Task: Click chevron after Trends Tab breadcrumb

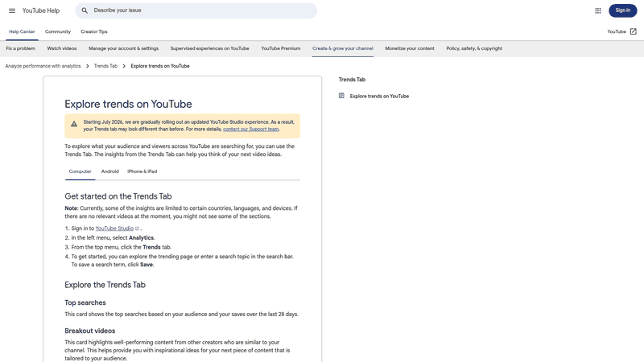Action: coord(124,66)
